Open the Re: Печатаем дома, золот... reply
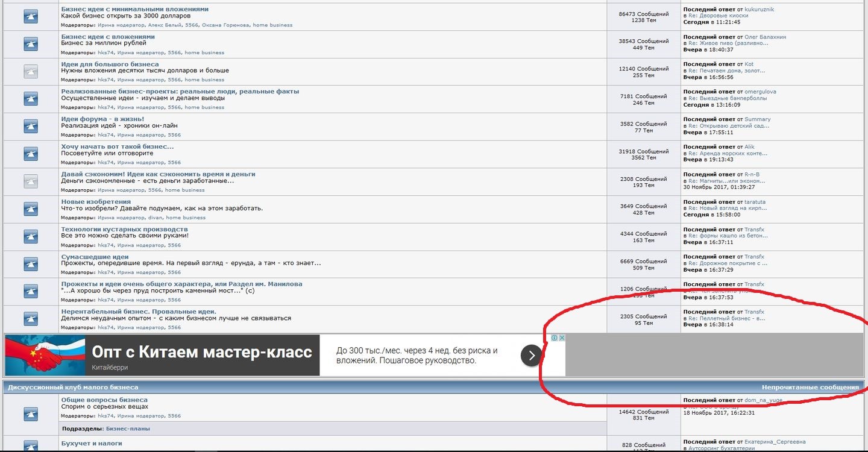The width and height of the screenshot is (868, 452). tap(728, 71)
